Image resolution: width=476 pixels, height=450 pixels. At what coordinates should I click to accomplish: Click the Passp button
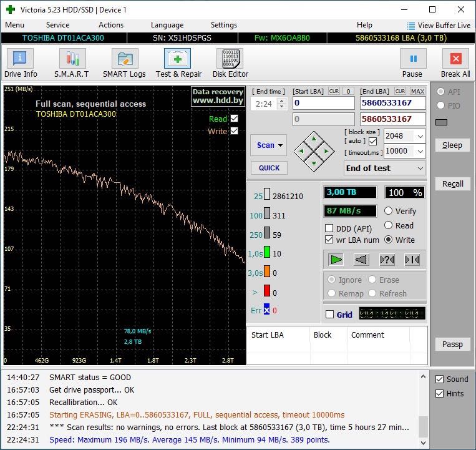[x=452, y=344]
